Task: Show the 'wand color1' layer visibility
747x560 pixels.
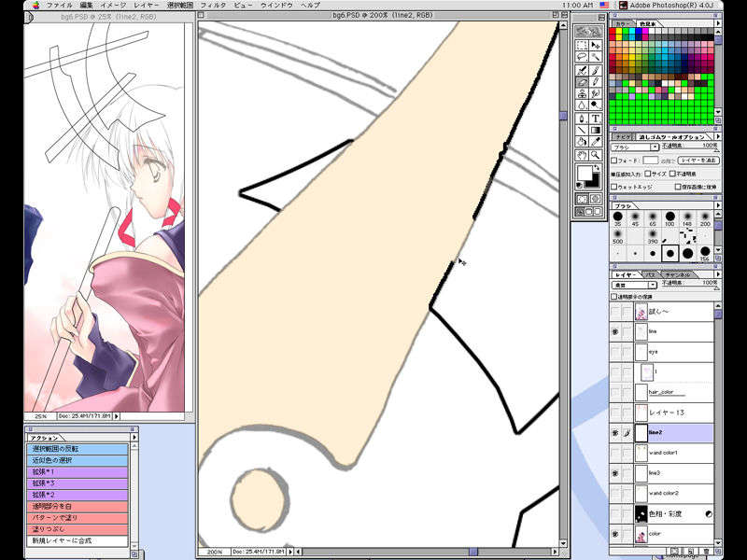Action: click(x=615, y=453)
